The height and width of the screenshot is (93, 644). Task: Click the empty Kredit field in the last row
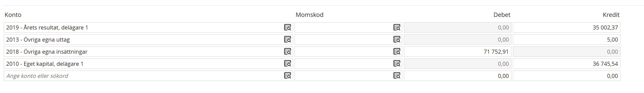566,76
